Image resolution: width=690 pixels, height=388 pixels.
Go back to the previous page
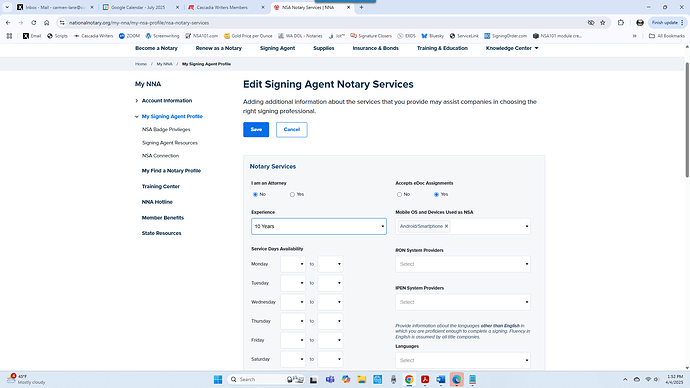pyautogui.click(x=8, y=22)
